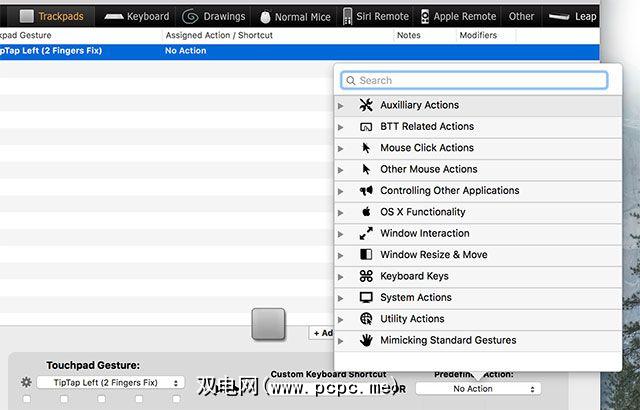Viewport: 640px width, 410px height.
Task: Expand the Auxilliary Actions category triangle
Action: (x=340, y=106)
